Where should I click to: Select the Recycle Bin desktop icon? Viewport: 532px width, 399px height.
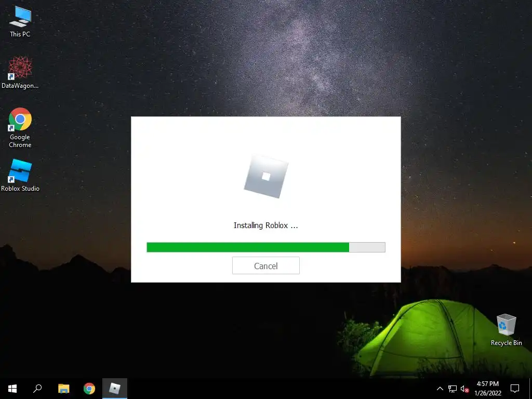click(506, 330)
